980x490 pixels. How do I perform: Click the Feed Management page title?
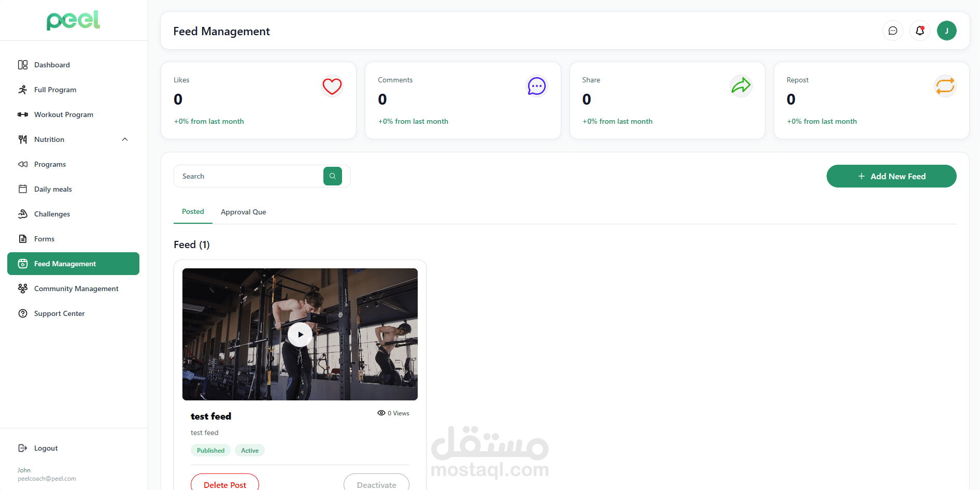tap(221, 31)
